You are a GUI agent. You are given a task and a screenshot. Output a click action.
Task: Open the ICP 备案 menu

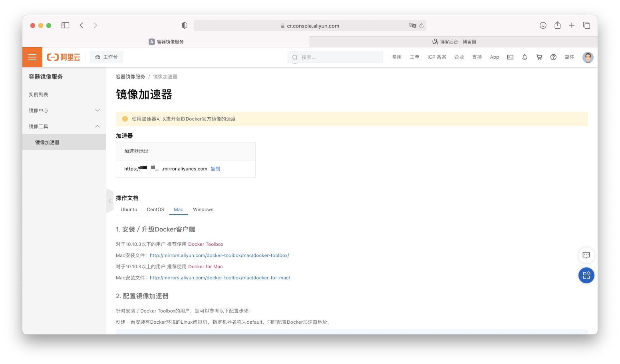(x=437, y=57)
